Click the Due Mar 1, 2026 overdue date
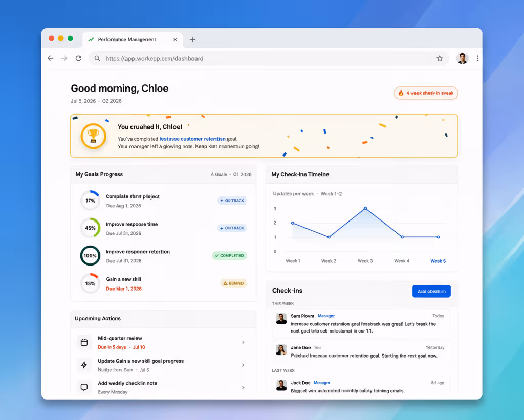This screenshot has width=524, height=420. [124, 289]
